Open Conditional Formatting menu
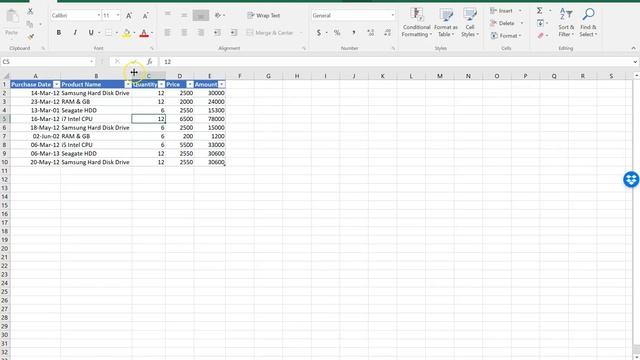This screenshot has height=360, width=640. [x=416, y=23]
